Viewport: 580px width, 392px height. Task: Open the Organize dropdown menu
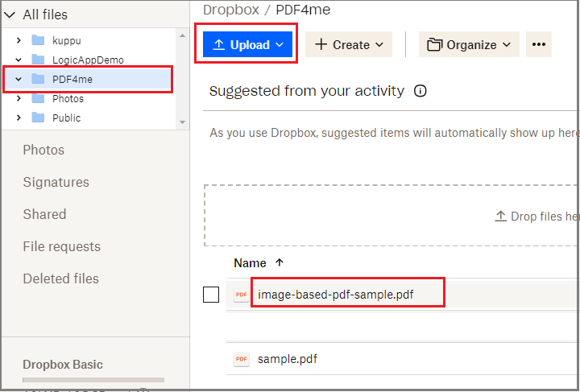tap(469, 44)
